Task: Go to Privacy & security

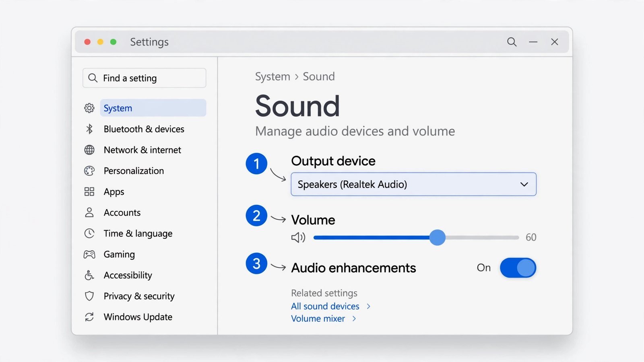Action: coord(139,296)
